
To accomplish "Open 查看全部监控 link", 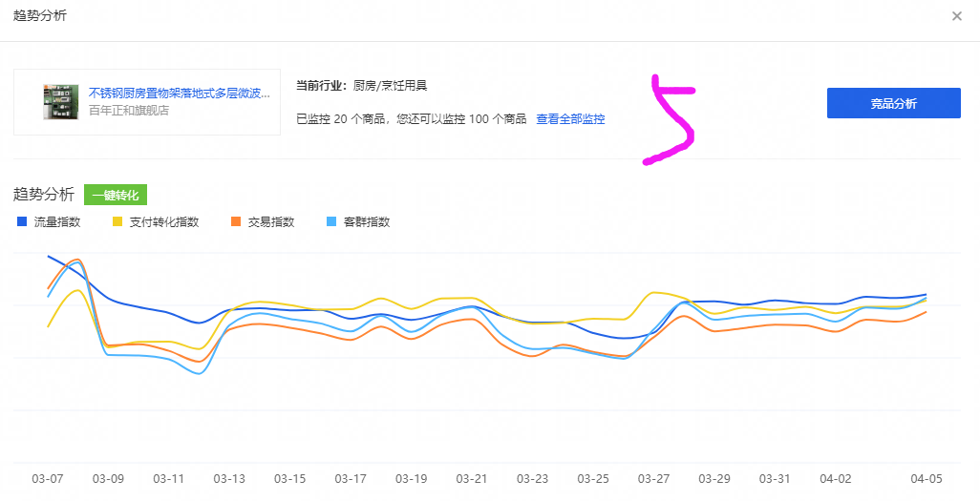I will (570, 118).
